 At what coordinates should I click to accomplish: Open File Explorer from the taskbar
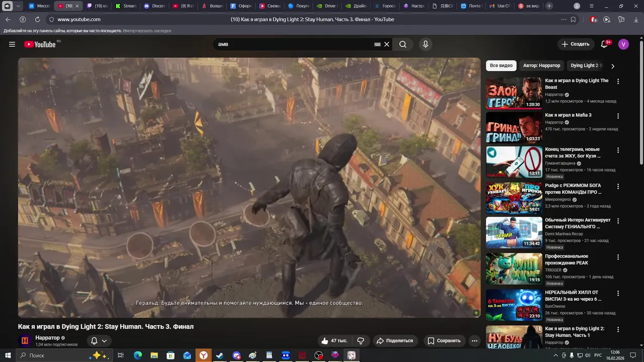pos(154,355)
